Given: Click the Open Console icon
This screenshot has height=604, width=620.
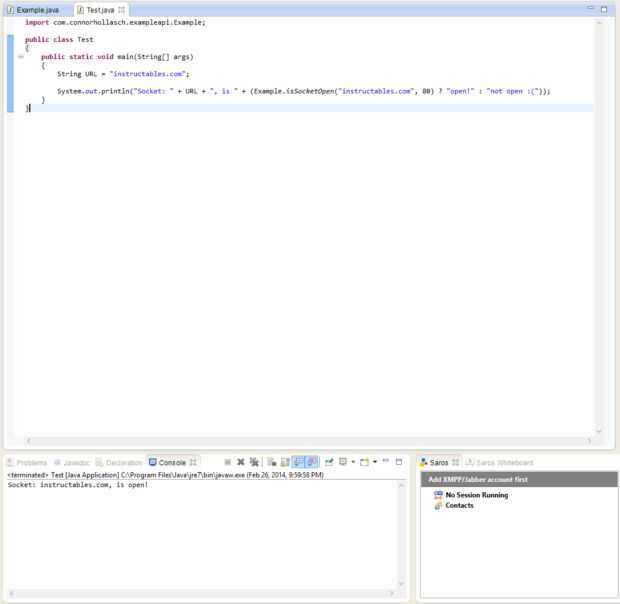Looking at the screenshot, I should coord(364,462).
